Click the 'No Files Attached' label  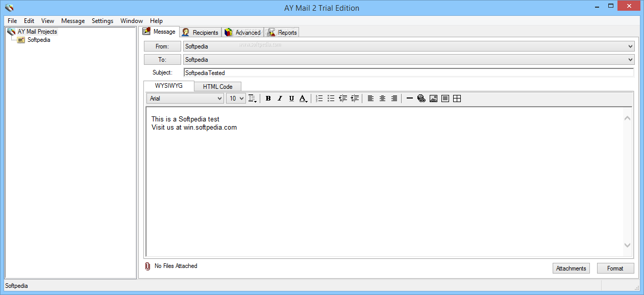point(176,266)
